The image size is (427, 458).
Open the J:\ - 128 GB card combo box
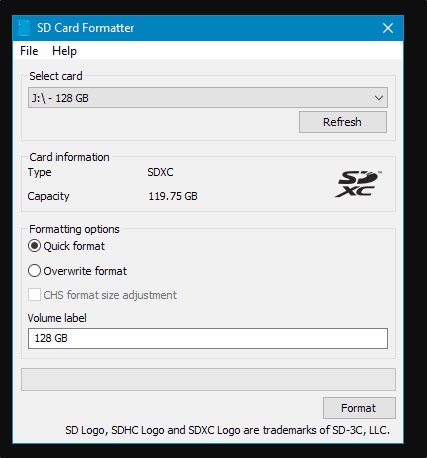208,98
